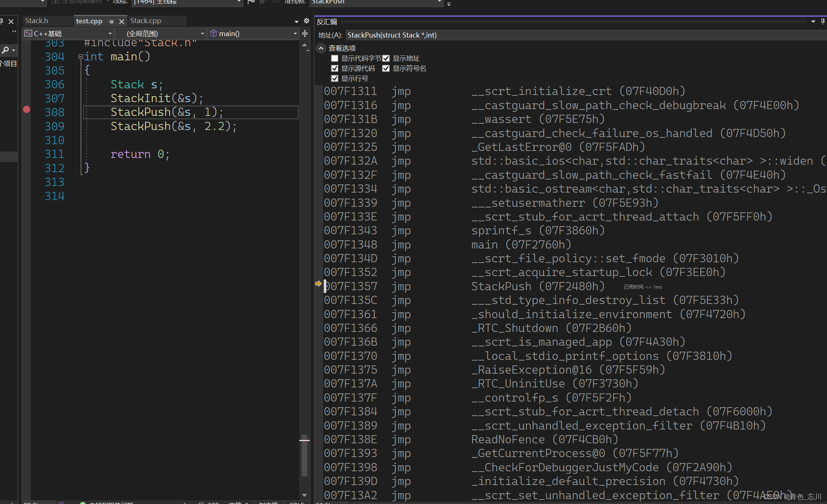Screen dimensions: 827x504
Task: Click the main (07F2760h) jump target
Action: pyautogui.click(x=521, y=245)
